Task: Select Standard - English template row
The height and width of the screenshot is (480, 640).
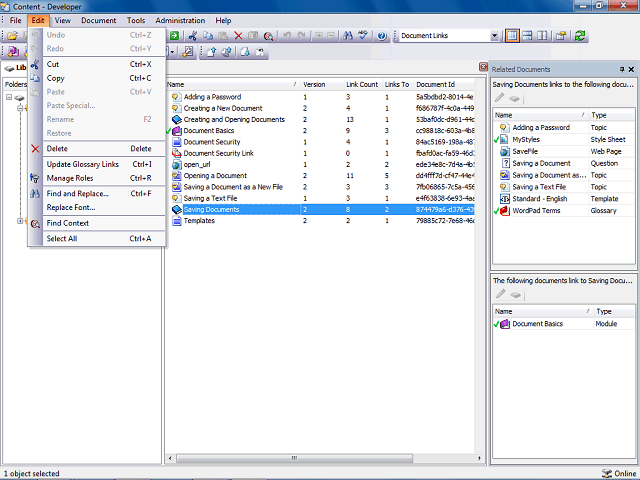Action: click(564, 199)
